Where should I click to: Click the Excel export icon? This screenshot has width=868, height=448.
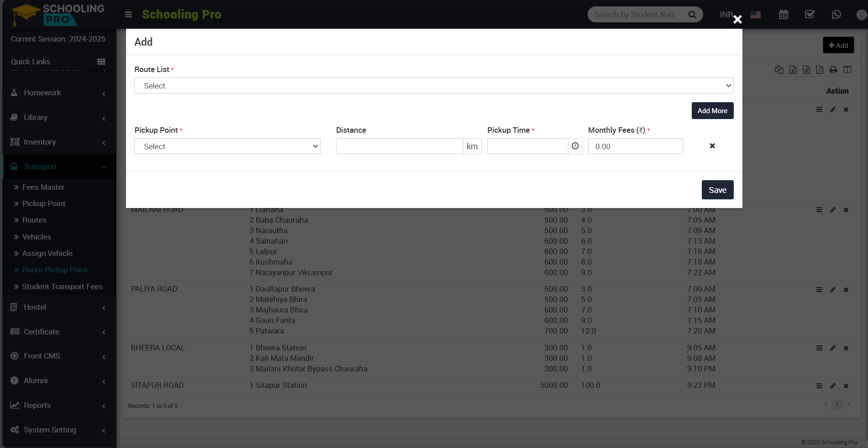pos(793,70)
